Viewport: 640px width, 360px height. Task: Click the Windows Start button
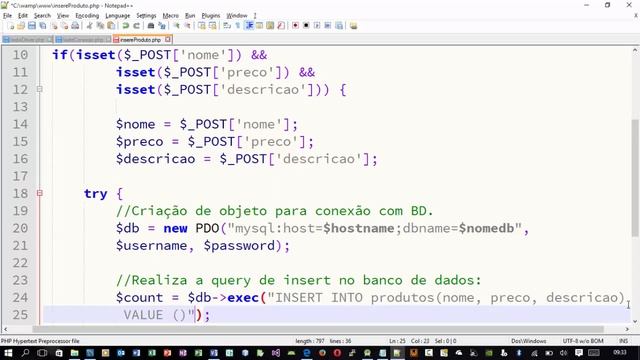[8, 353]
